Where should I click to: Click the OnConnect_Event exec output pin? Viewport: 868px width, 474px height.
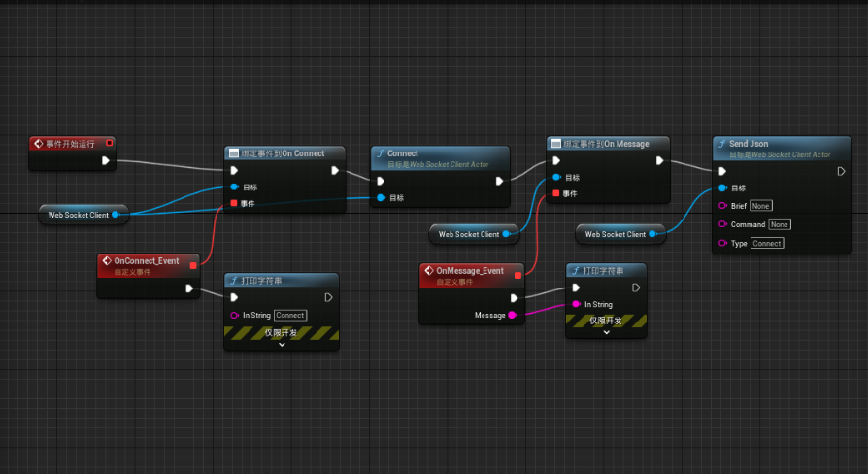[189, 288]
